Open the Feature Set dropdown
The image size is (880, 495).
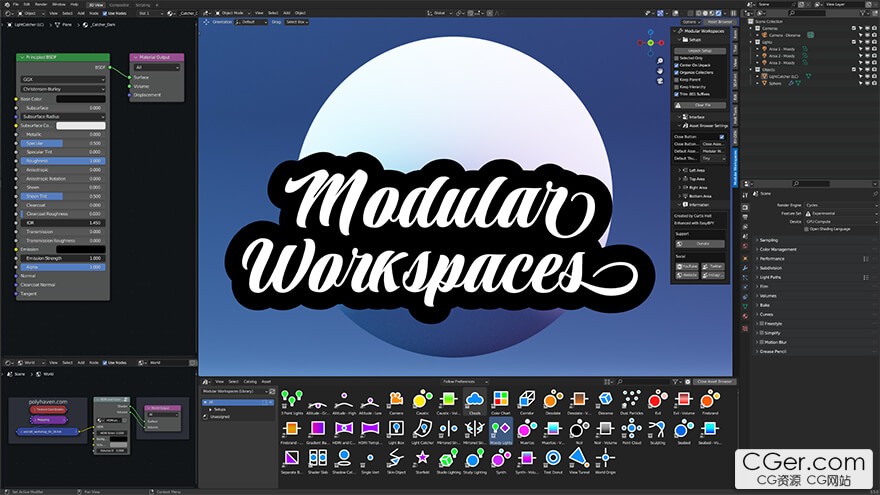click(840, 213)
